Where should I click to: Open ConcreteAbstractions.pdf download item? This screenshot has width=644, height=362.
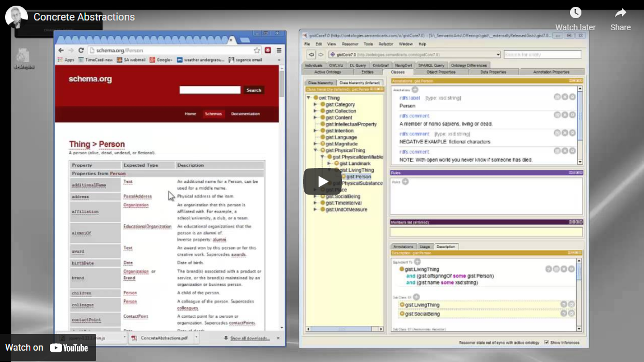coord(160,338)
